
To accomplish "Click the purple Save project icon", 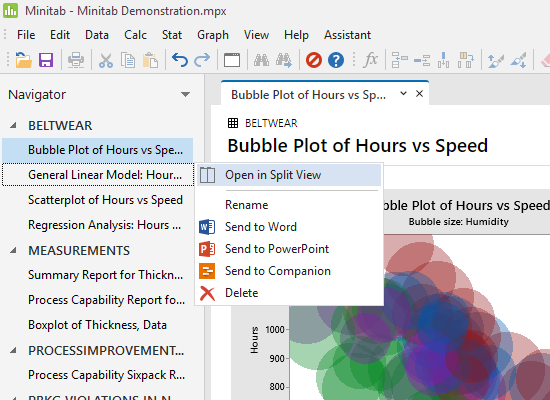I will click(46, 60).
